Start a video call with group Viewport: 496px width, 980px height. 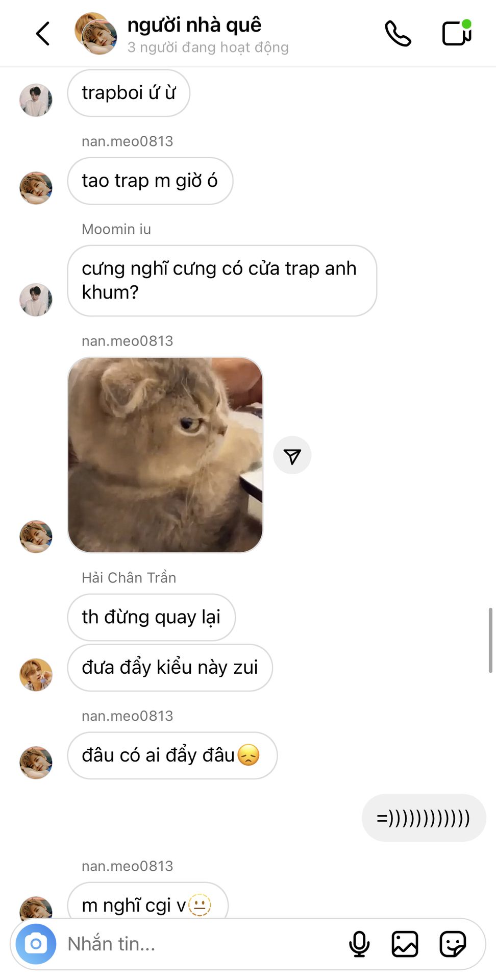point(457,33)
